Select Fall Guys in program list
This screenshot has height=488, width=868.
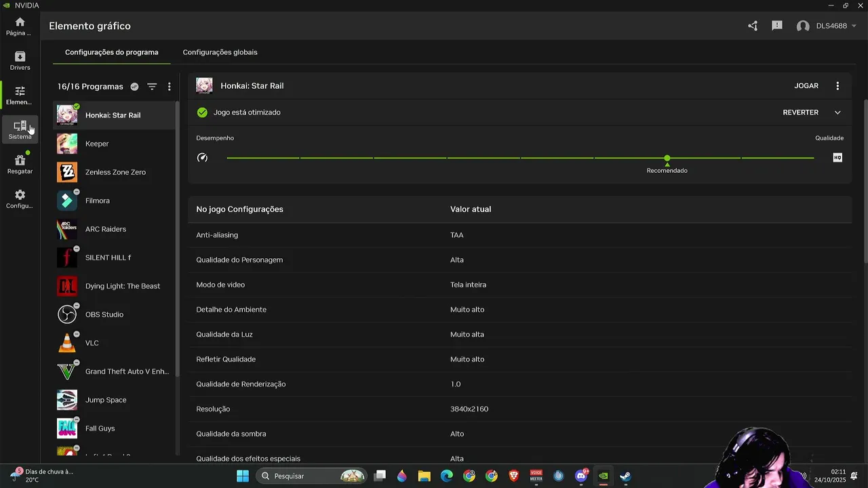pos(115,428)
